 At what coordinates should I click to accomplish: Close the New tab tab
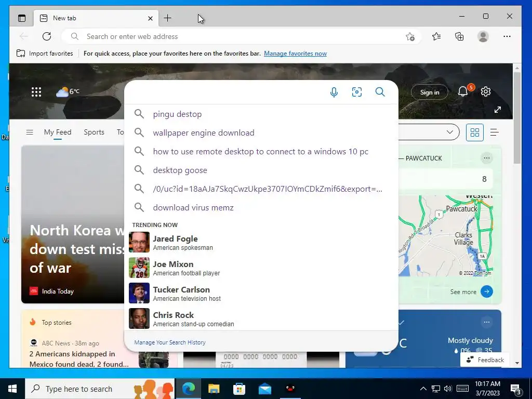(x=150, y=18)
